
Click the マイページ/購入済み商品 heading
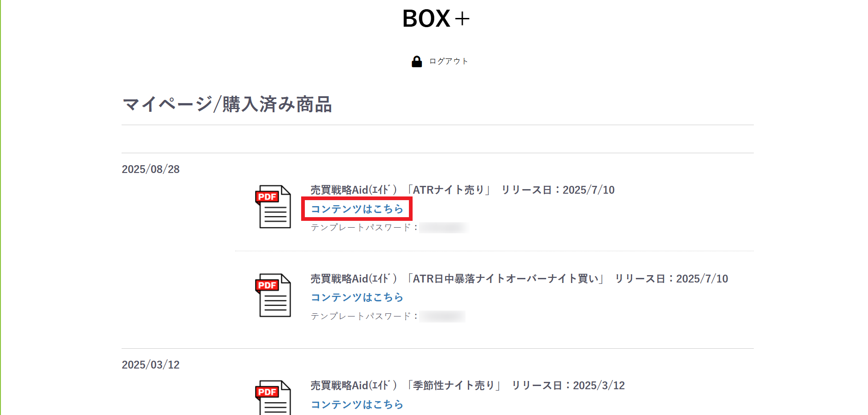pos(227,104)
